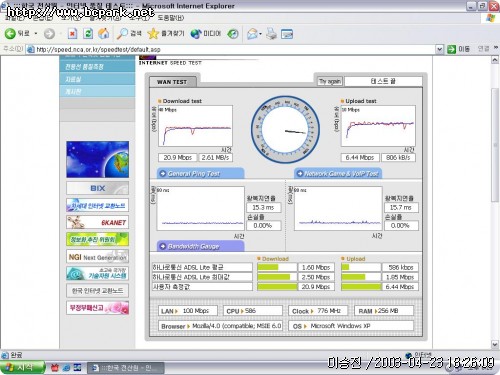The width and height of the screenshot is (500, 375).
Task: Click the Upload test graph
Action: tap(378, 126)
